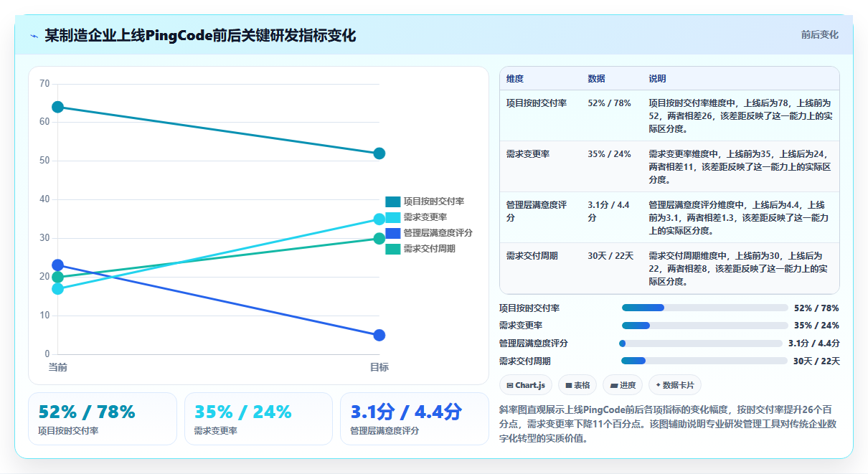
Task: Click the 3.1分 / 4.4分 data card
Action: pyautogui.click(x=415, y=419)
